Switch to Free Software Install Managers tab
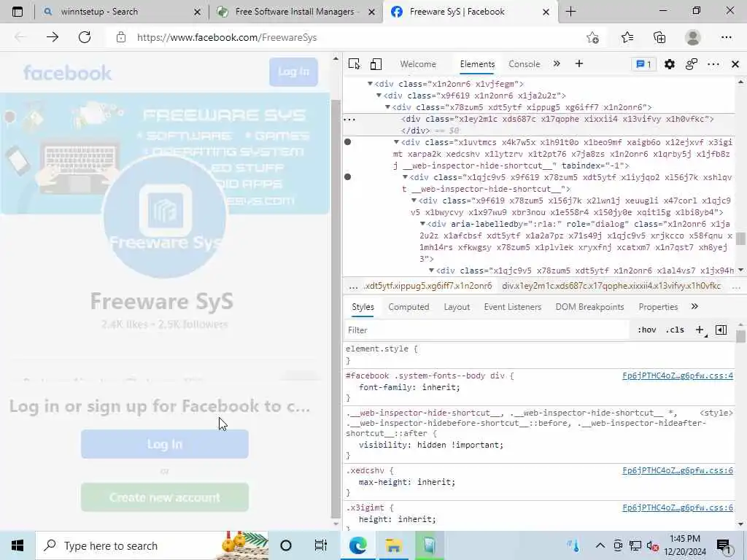 click(x=295, y=12)
